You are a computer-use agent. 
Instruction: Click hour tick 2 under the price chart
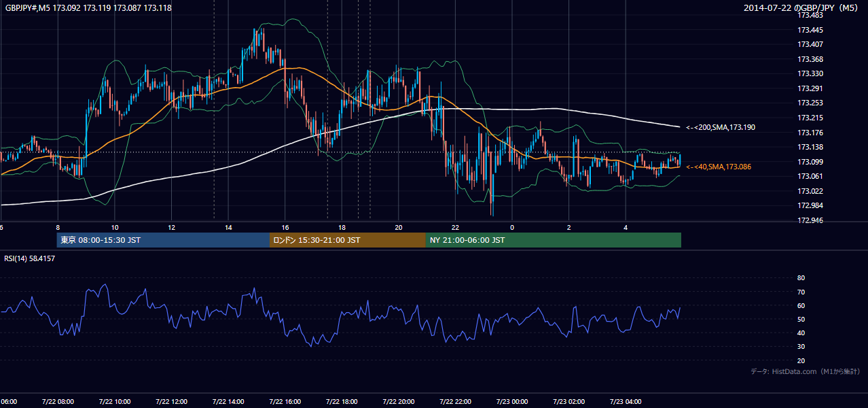(x=568, y=227)
